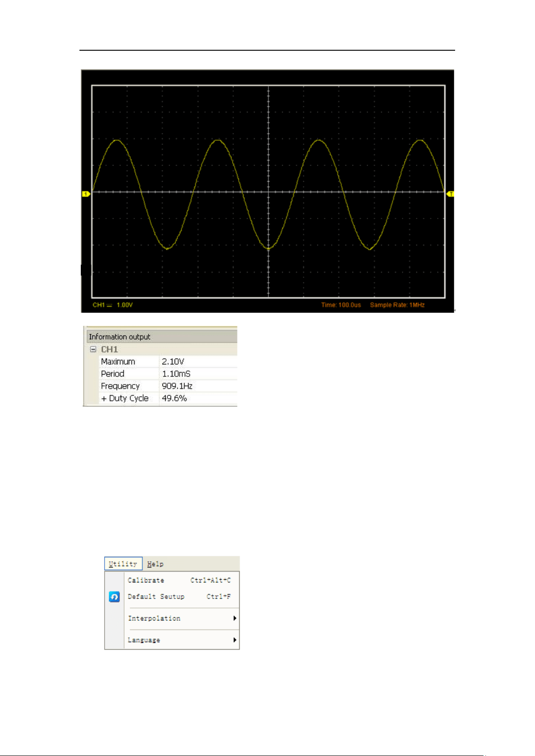Image resolution: width=535 pixels, height=756 pixels.
Task: Click the yellow trigger level marker T
Action: [450, 194]
